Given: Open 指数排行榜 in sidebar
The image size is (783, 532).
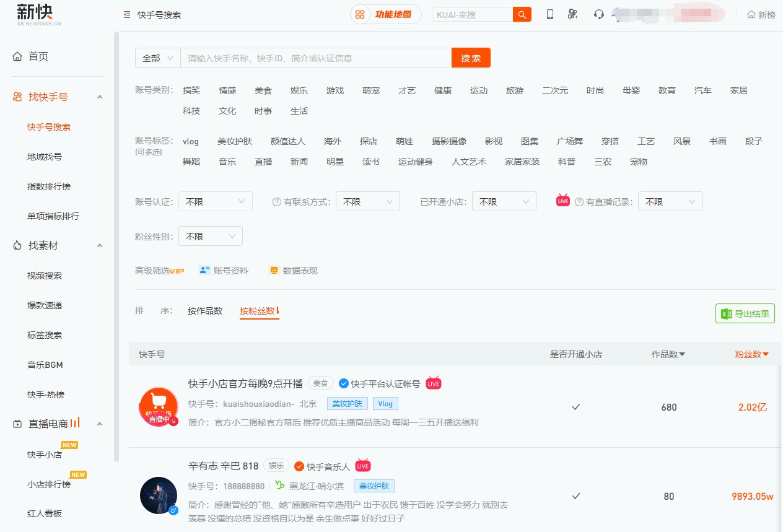Looking at the screenshot, I should click(49, 186).
